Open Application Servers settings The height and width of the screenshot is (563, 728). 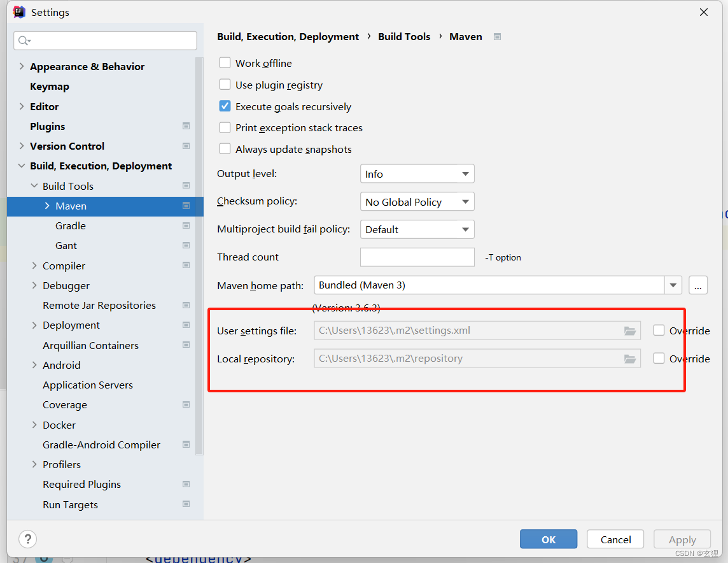(88, 385)
